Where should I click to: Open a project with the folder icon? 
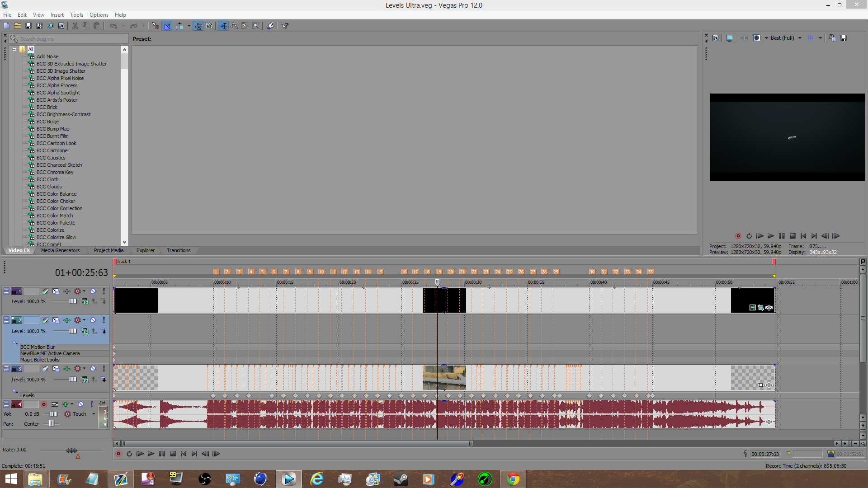coord(17,26)
